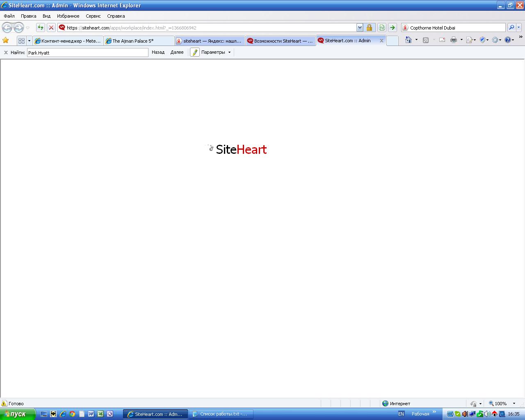Open recent pages dropdown beside Forward arrow
The height and width of the screenshot is (420, 525).
pyautogui.click(x=28, y=28)
